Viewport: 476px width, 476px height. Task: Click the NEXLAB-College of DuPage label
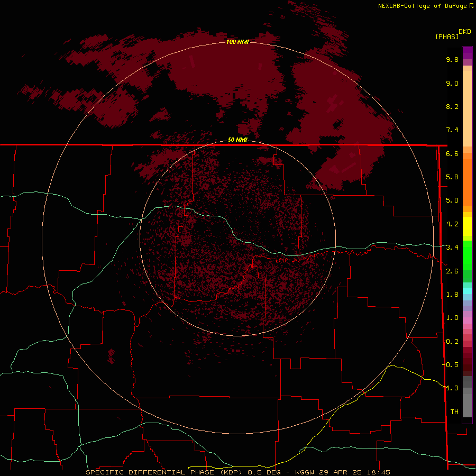coord(423,6)
